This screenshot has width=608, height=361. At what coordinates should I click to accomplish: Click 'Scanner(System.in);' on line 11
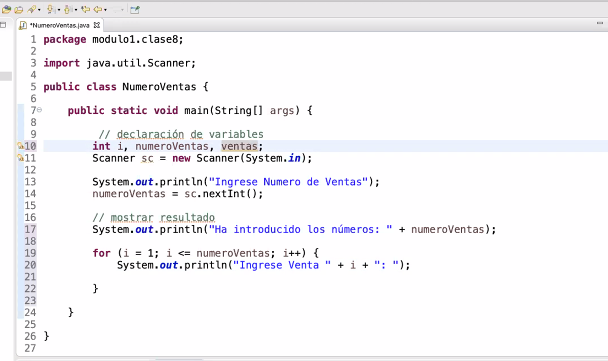(254, 158)
